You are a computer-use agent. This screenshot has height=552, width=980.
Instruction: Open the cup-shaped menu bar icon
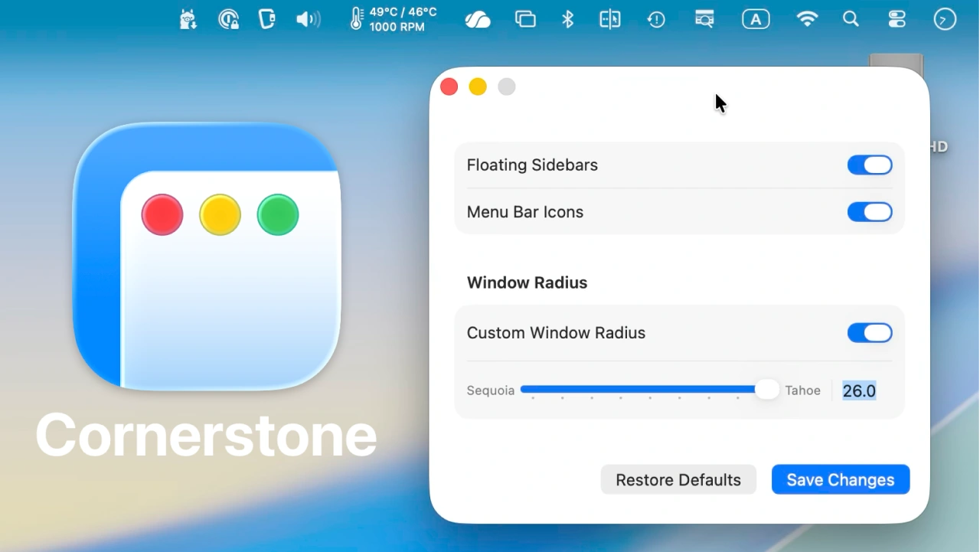pos(266,19)
